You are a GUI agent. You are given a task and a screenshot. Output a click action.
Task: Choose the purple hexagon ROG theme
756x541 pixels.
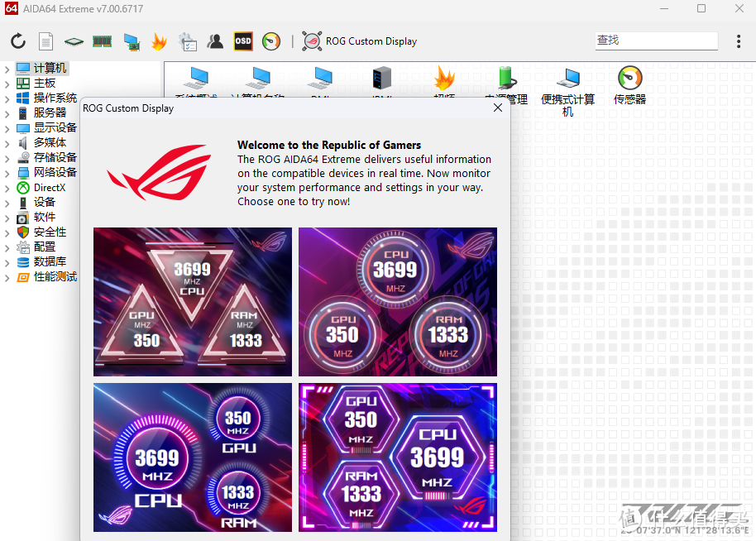click(x=398, y=457)
